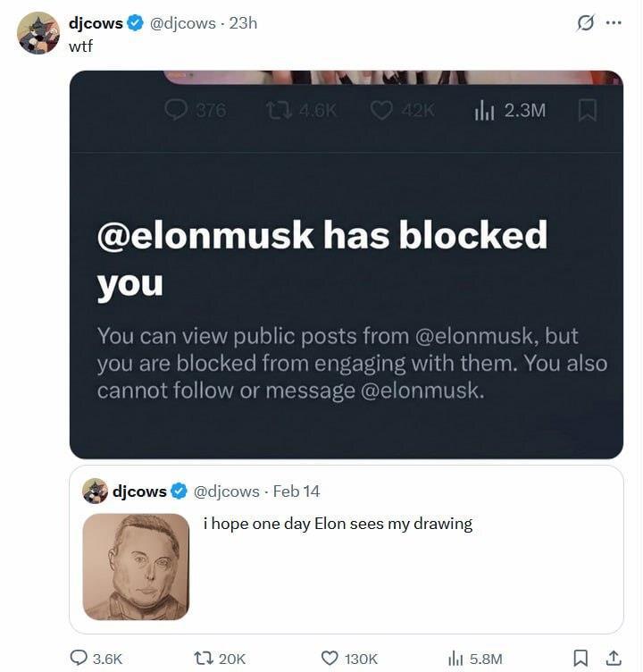Click the verified badge above wtf
This screenshot has height=672, width=643.
click(x=136, y=24)
